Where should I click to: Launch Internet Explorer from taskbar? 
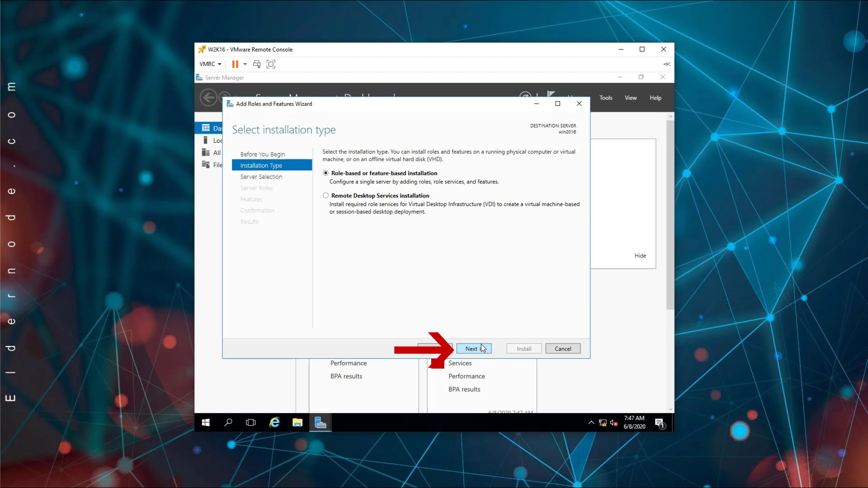(x=274, y=422)
